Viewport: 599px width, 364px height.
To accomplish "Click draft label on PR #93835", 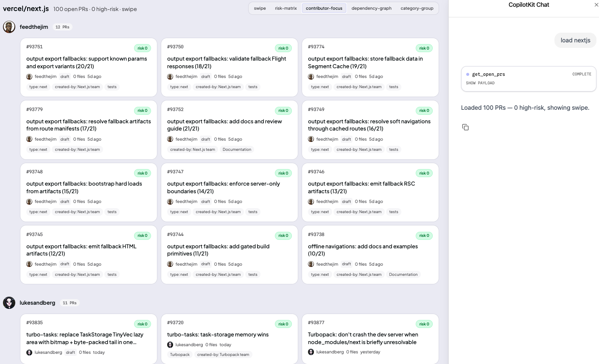I will 70,353.
